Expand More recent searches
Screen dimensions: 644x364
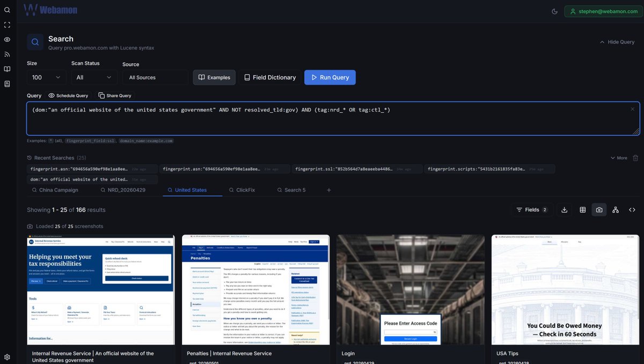coord(619,158)
